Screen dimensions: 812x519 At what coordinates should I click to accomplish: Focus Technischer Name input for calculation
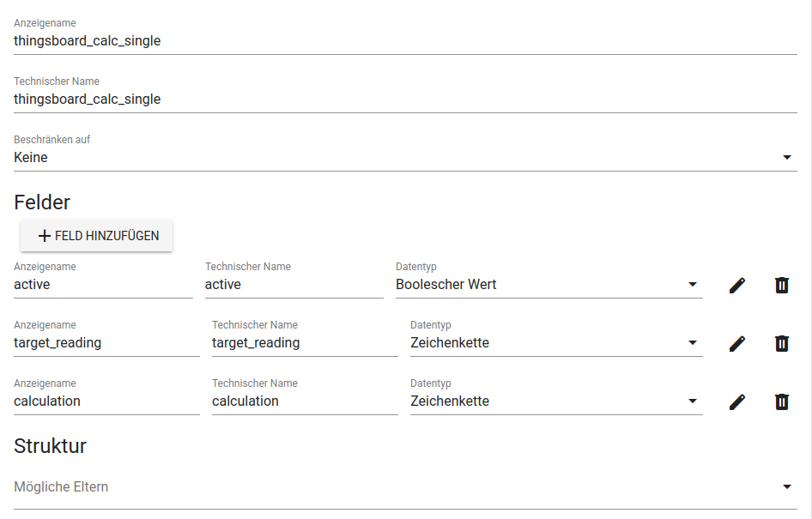pyautogui.click(x=305, y=401)
